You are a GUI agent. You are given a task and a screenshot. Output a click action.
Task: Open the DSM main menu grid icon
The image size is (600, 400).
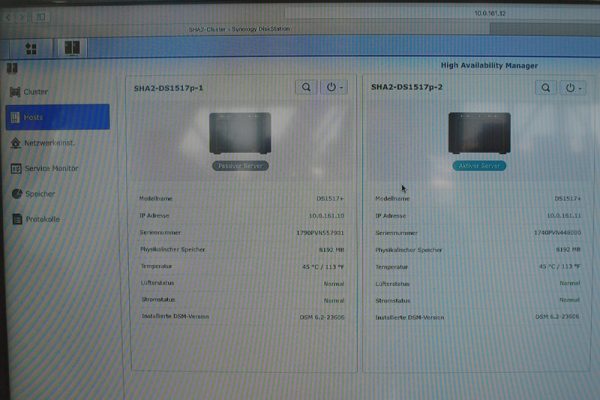31,49
